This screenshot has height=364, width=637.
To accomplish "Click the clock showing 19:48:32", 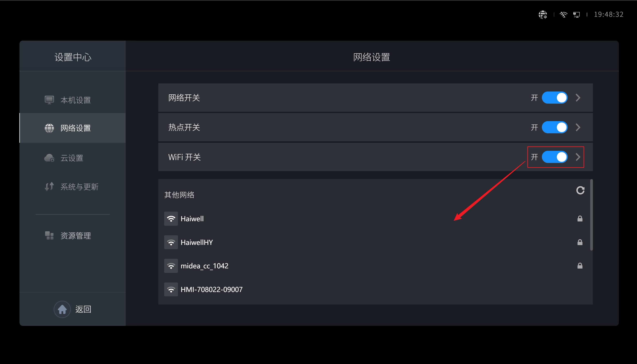I will tap(608, 14).
